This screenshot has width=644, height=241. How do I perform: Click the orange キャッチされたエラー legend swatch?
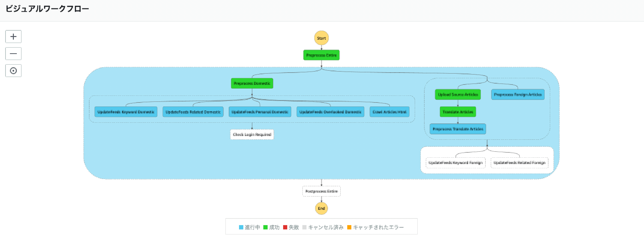pos(349,227)
